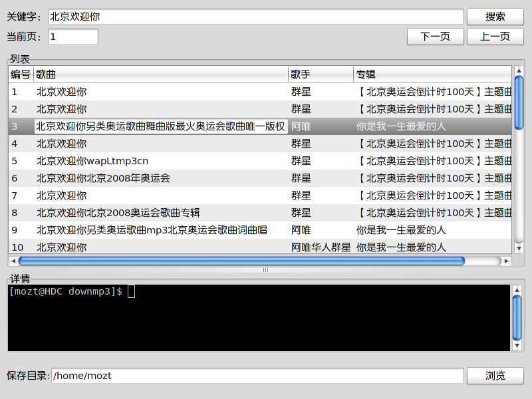Select song 北京欢迎你北京2008奥运会歌曲专辑
Image resolution: width=532 pixels, height=399 pixels.
[x=118, y=213]
